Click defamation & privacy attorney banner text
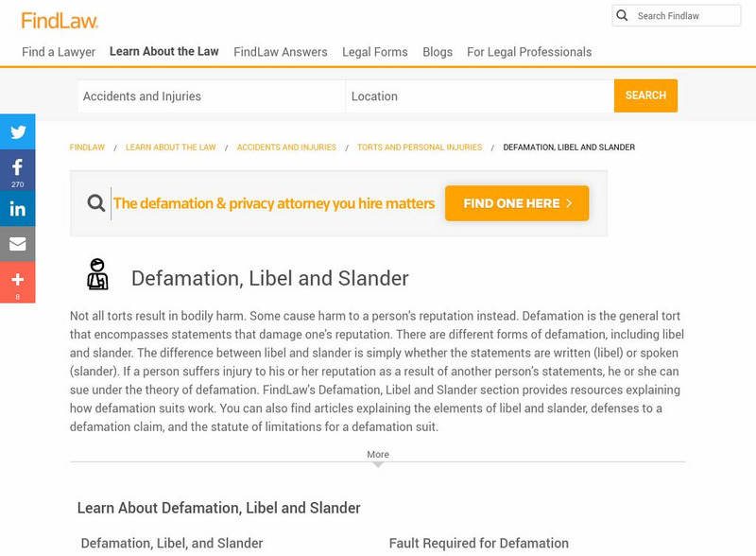Image resolution: width=756 pixels, height=556 pixels. pyautogui.click(x=274, y=203)
